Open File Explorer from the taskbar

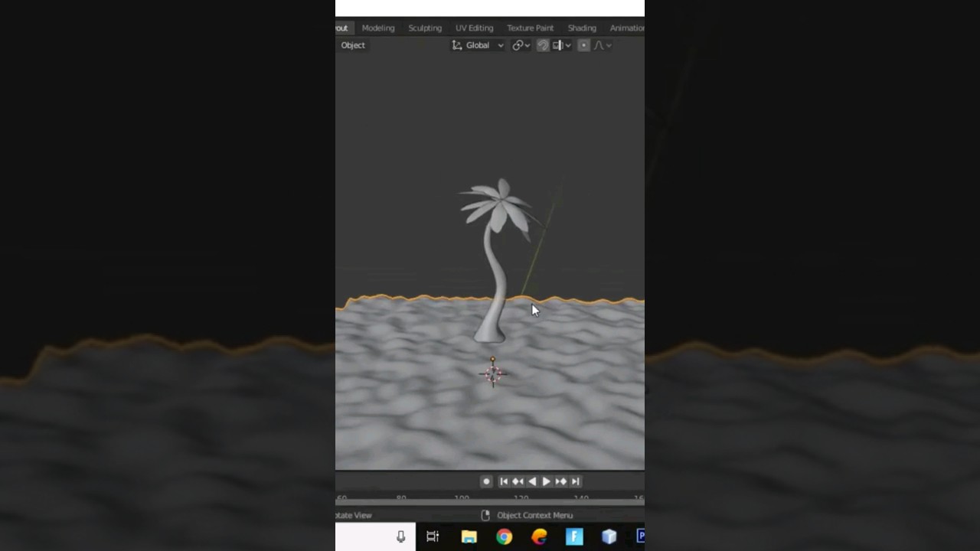[469, 537]
